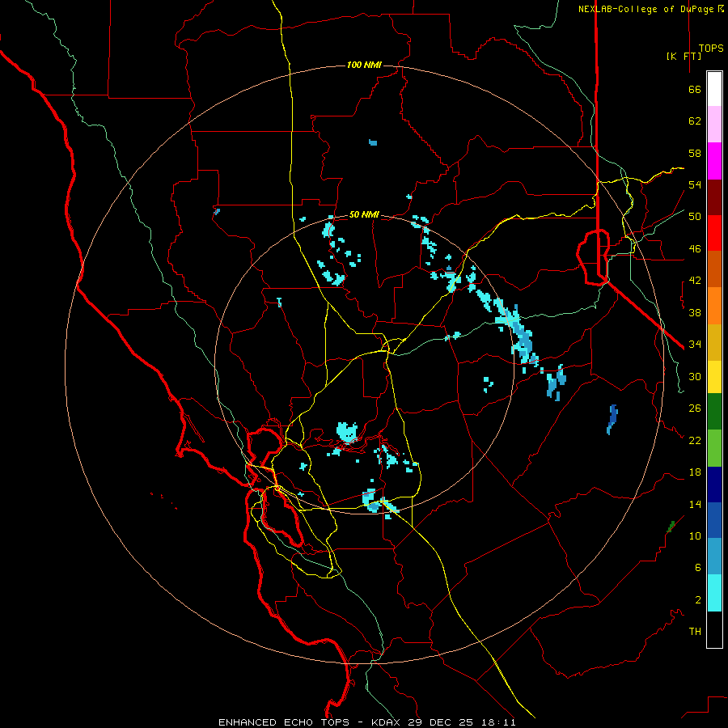
Task: Click the medium blue legend swatch
Action: 714,520
